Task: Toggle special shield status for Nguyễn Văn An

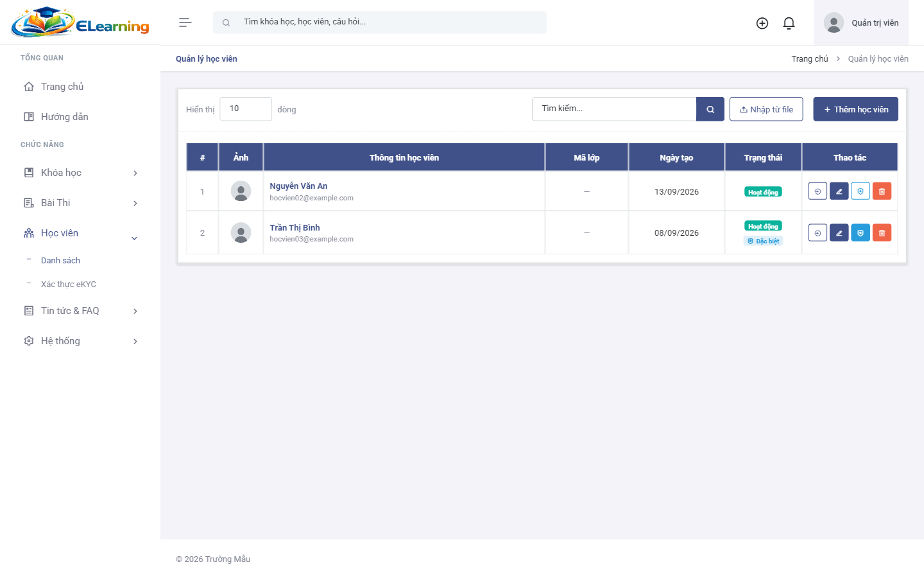Action: (x=860, y=191)
